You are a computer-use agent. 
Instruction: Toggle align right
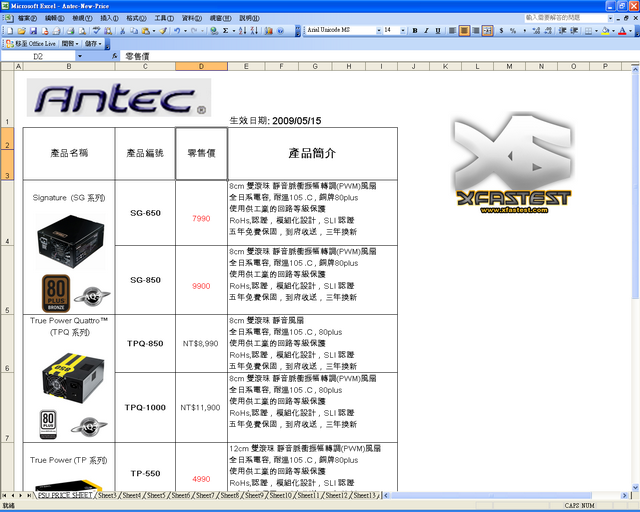click(x=476, y=31)
